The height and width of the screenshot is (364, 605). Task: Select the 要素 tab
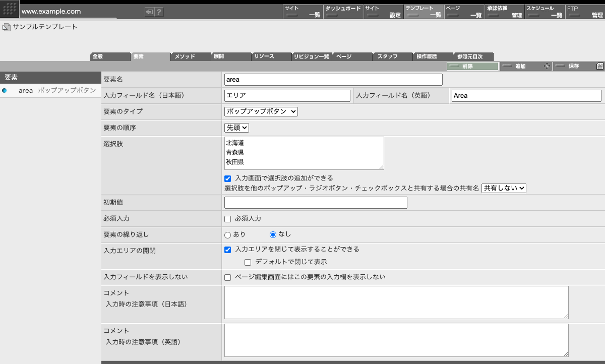(151, 56)
